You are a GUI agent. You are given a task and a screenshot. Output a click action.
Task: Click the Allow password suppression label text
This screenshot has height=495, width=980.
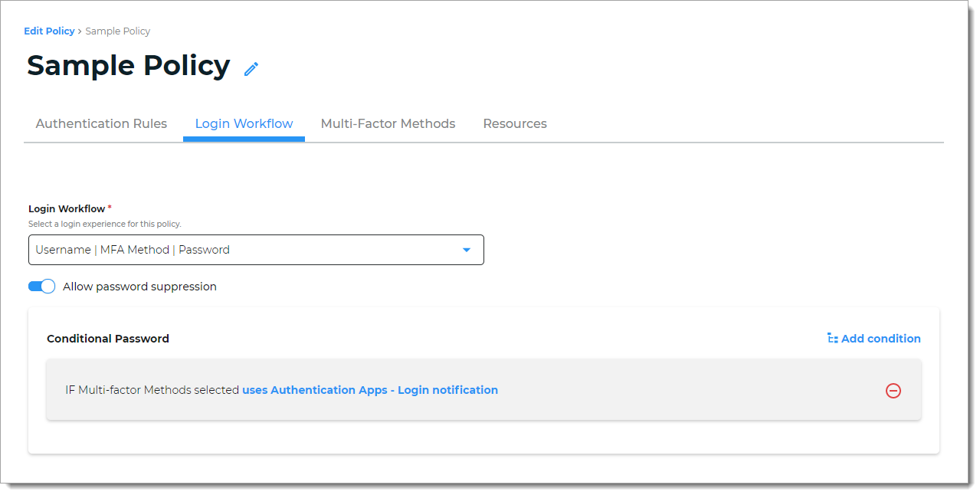(139, 287)
